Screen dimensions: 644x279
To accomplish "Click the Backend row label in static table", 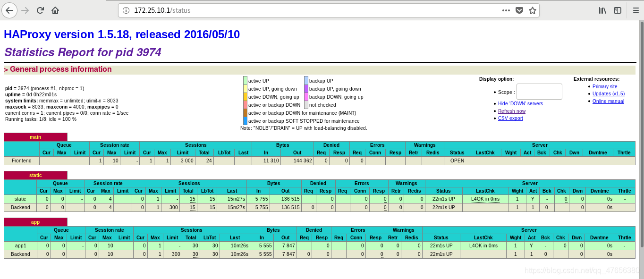I will [20, 207].
